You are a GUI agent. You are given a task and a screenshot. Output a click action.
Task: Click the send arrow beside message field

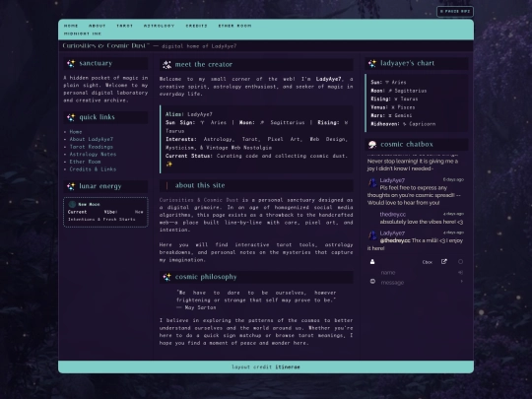[x=461, y=281]
